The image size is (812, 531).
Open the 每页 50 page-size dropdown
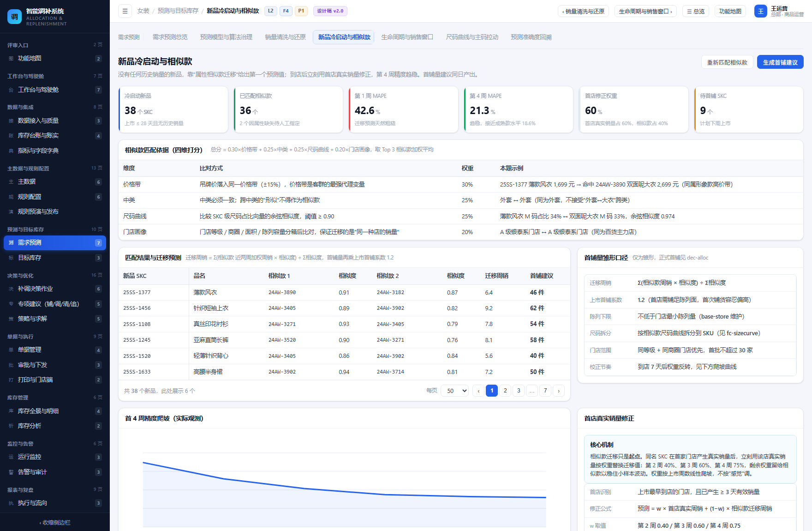455,391
